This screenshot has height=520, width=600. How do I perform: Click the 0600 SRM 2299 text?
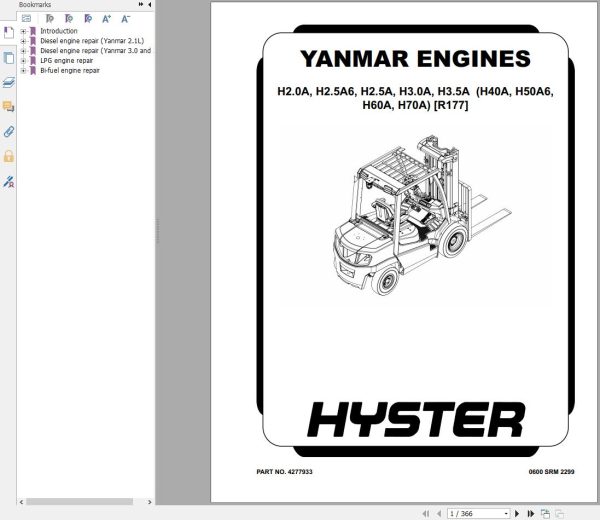click(x=551, y=472)
